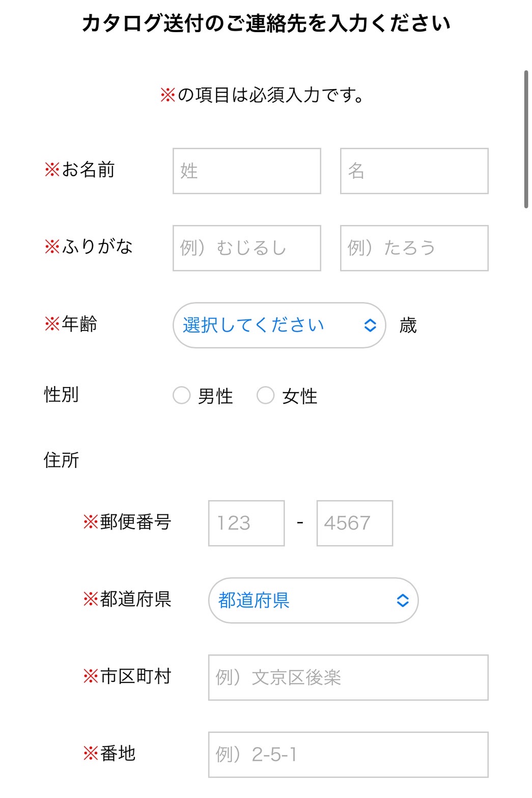Viewport: 532px width, 798px height.
Task: Click the radio circle next to 男性
Action: pyautogui.click(x=182, y=395)
